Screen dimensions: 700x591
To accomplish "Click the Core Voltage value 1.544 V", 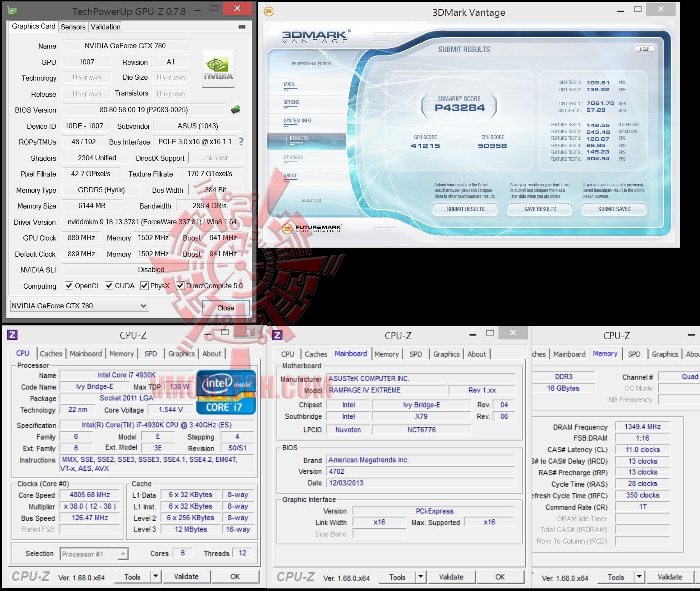I will point(170,409).
